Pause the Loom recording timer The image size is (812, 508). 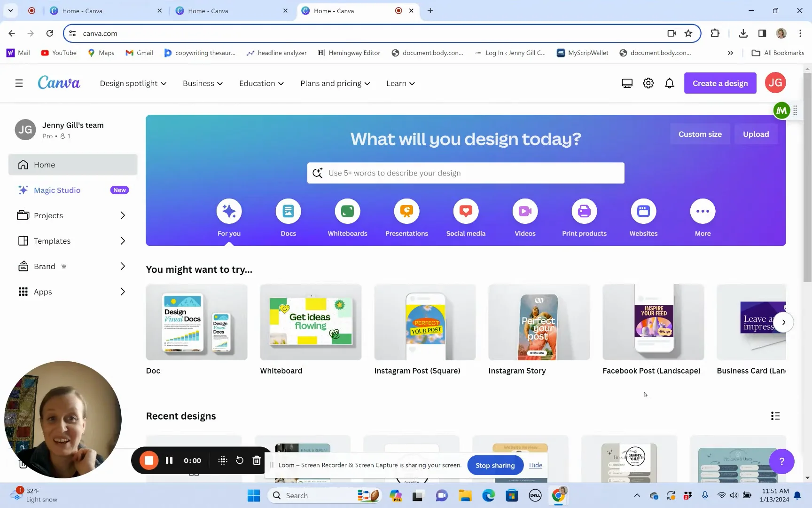tap(169, 460)
